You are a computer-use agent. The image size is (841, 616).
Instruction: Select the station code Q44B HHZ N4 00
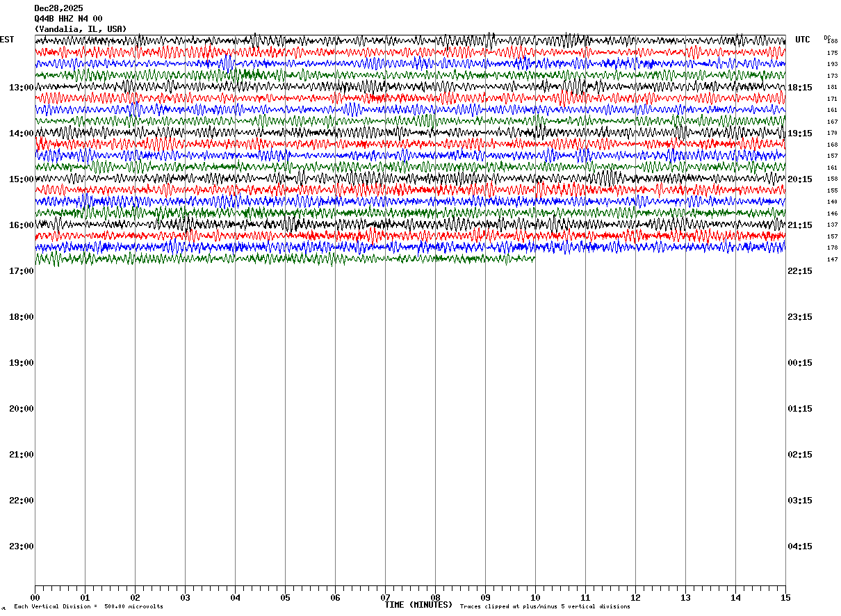(68, 19)
